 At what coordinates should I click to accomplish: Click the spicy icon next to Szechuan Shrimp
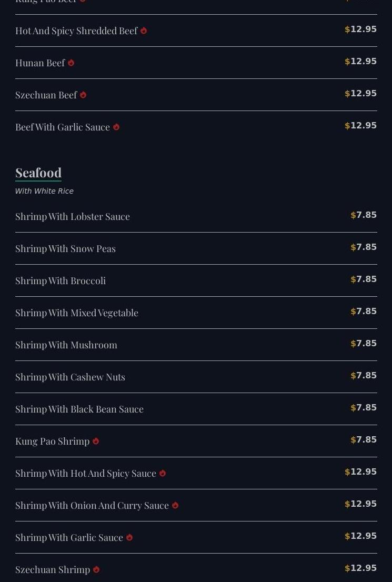point(96,569)
